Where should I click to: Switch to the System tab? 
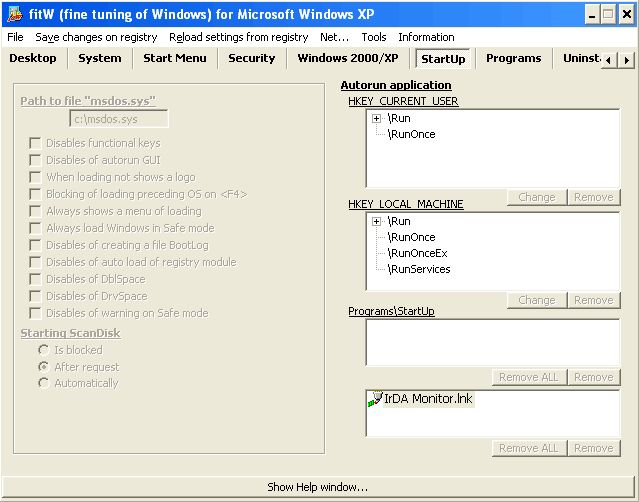pyautogui.click(x=100, y=58)
